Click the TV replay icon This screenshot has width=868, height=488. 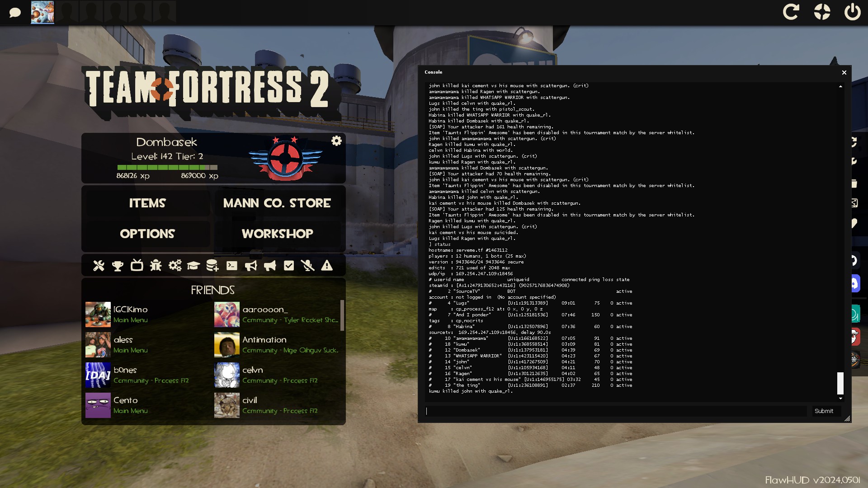tap(137, 266)
